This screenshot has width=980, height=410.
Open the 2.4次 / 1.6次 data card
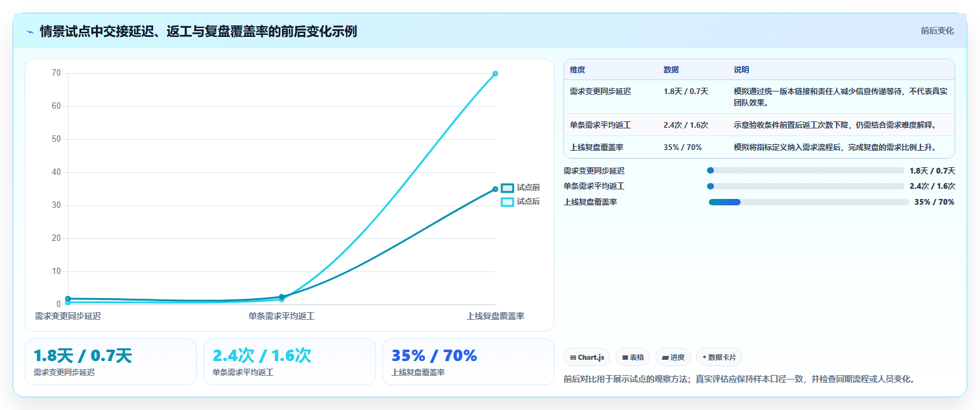click(290, 362)
